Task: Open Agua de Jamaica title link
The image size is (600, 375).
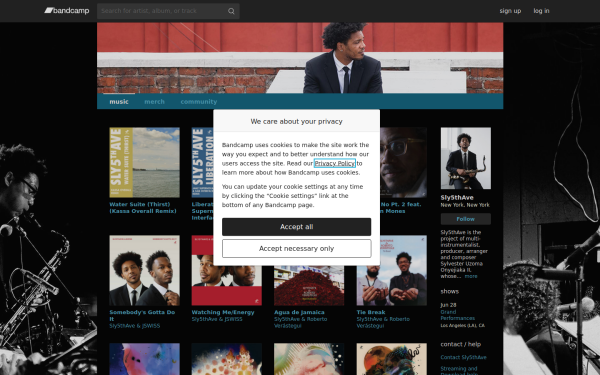Action: [299, 312]
